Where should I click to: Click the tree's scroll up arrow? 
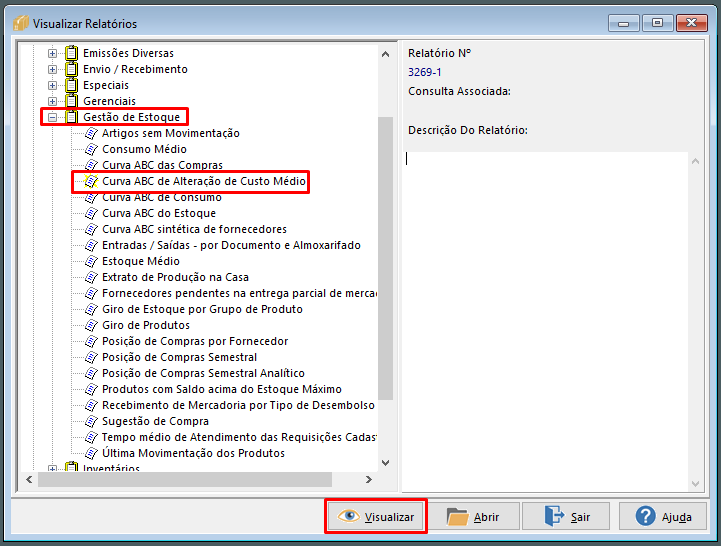pyautogui.click(x=385, y=54)
